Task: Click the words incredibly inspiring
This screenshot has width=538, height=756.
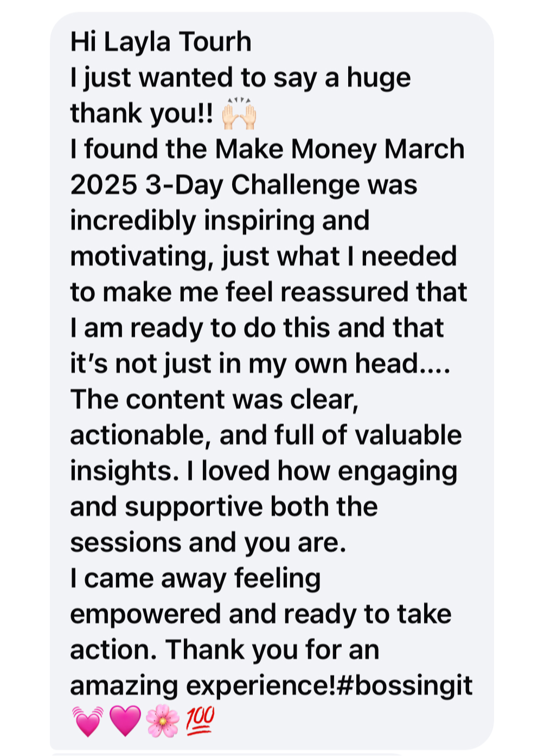Action: pos(193,221)
